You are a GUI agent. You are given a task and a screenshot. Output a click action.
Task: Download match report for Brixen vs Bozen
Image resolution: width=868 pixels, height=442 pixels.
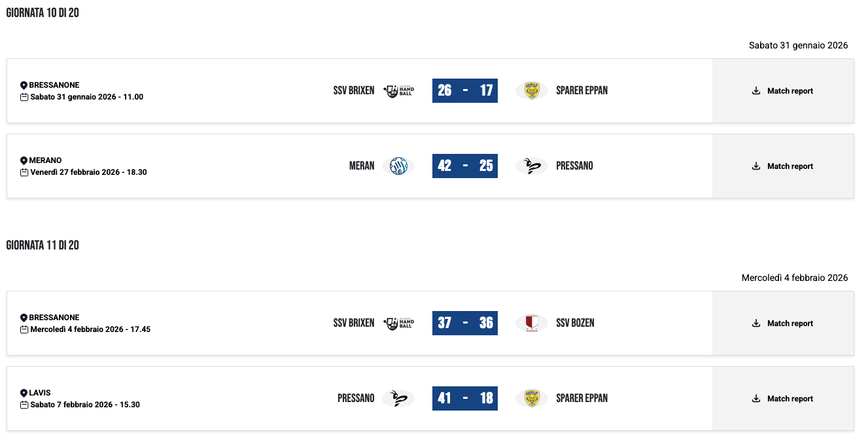point(783,323)
